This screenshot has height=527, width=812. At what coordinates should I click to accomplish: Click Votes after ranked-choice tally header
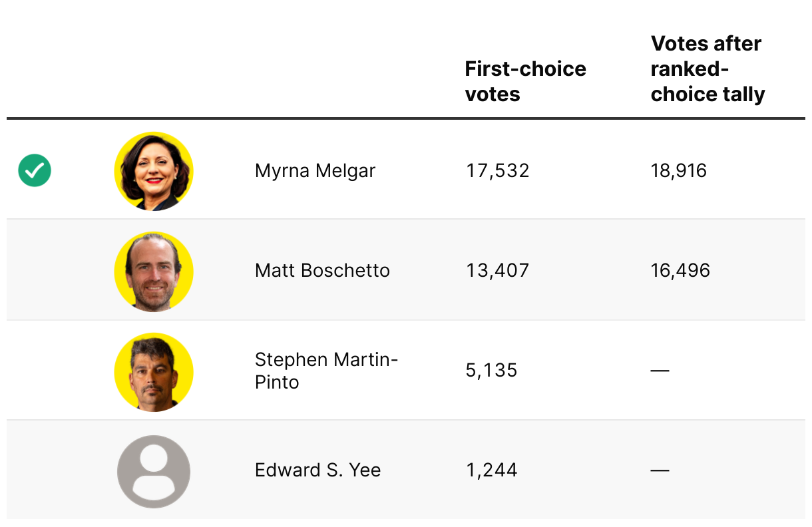click(x=708, y=69)
